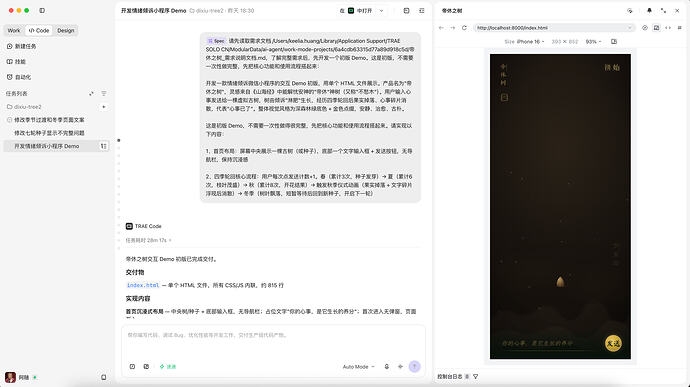Viewport: 690px width, 387px height.
Task: Open the index.html file link
Action: pos(143,285)
